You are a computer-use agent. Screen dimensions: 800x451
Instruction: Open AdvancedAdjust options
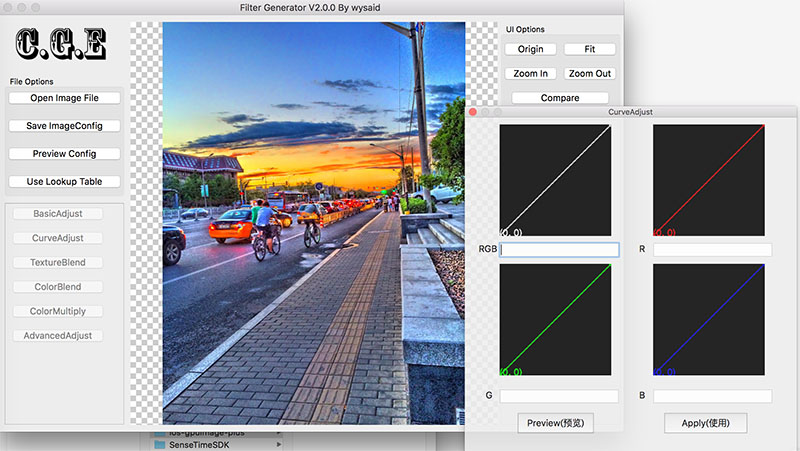[58, 336]
